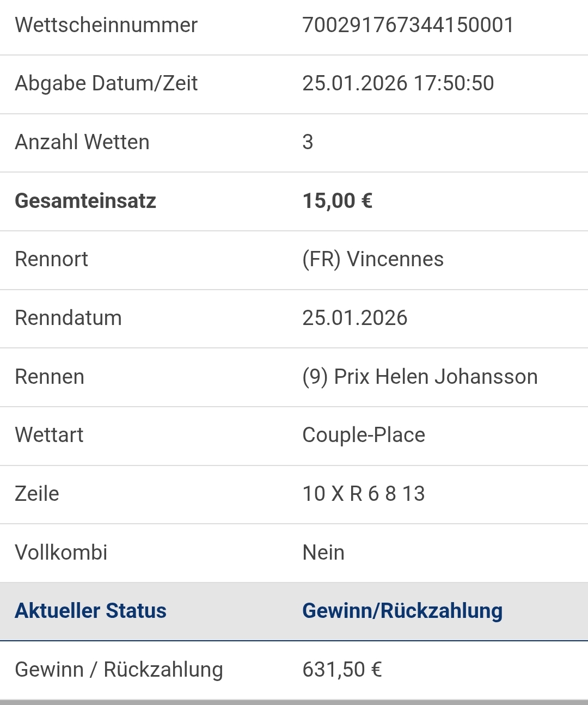Click the Renndatum label
Image resolution: width=588 pixels, height=705 pixels.
(x=69, y=318)
